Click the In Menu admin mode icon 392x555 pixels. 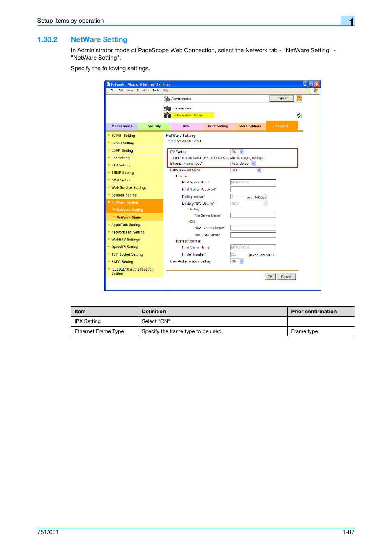(167, 116)
